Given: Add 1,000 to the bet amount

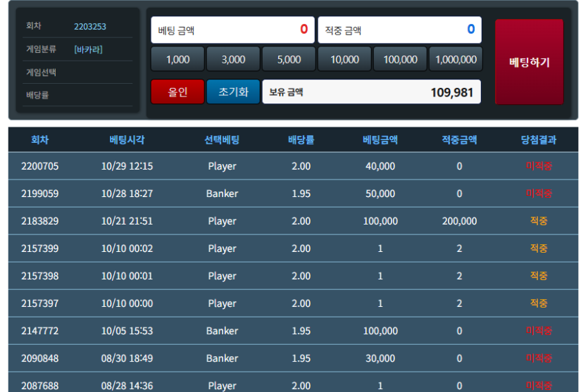Looking at the screenshot, I should pos(177,59).
